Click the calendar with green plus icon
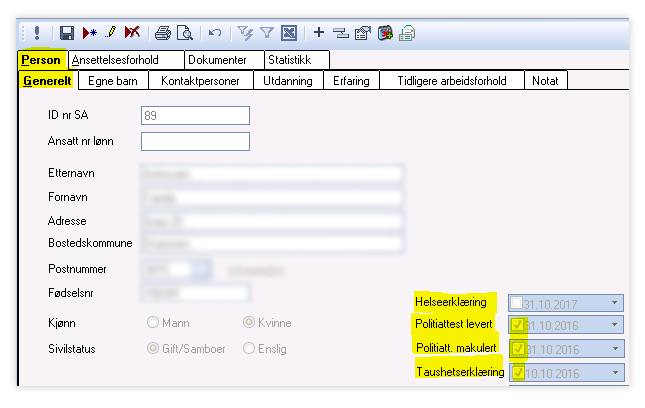 pos(385,33)
